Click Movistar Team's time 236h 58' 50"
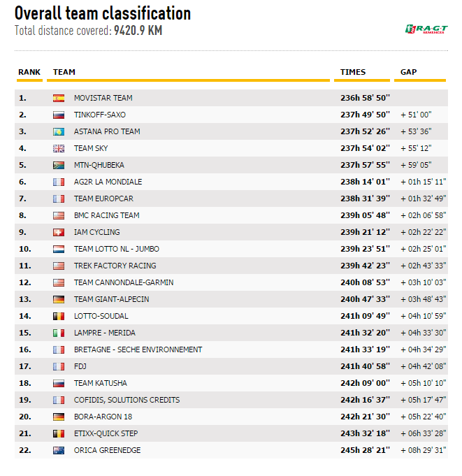The width and height of the screenshot is (462, 476). click(365, 98)
